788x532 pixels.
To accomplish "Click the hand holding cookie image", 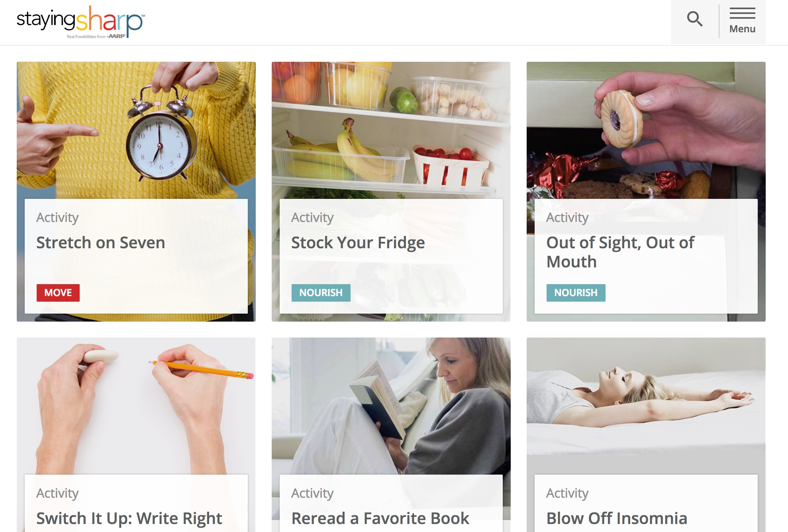I will 646,130.
